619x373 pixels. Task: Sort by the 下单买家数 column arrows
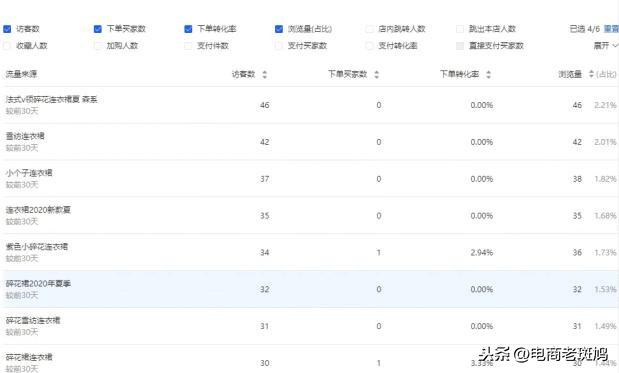coord(377,74)
